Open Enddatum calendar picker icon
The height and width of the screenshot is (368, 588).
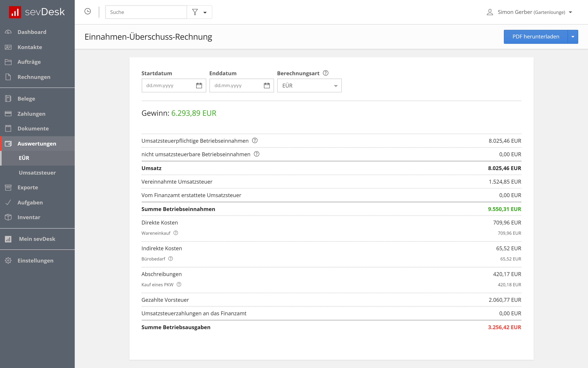coord(267,85)
